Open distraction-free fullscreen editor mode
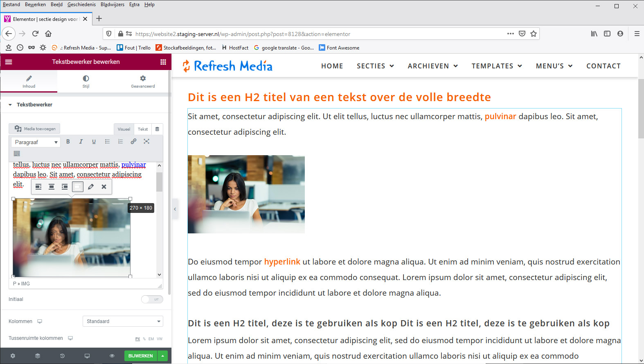Screen dimensions: 644x364 pos(146,142)
